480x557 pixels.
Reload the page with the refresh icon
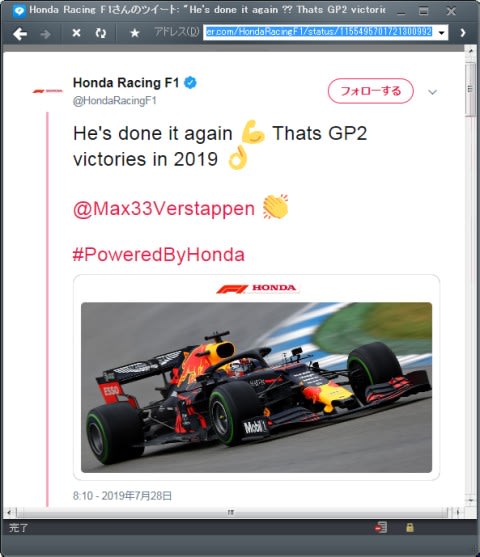coord(101,33)
